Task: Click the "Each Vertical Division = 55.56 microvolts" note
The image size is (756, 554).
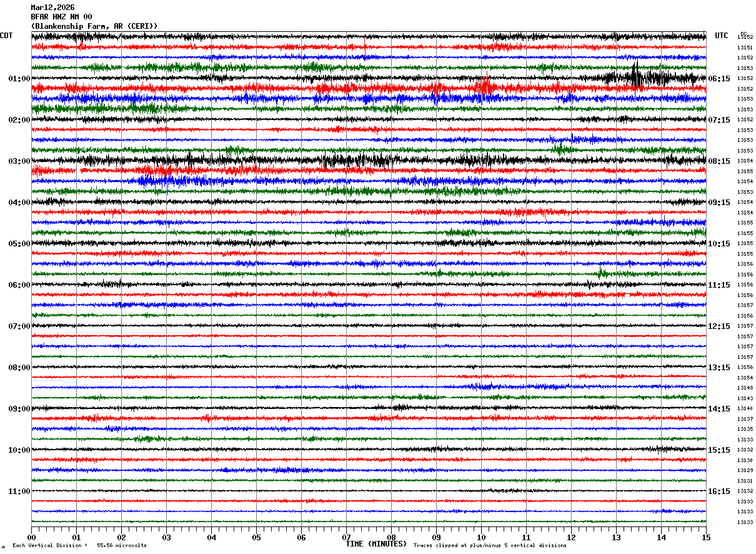Action: [80, 546]
